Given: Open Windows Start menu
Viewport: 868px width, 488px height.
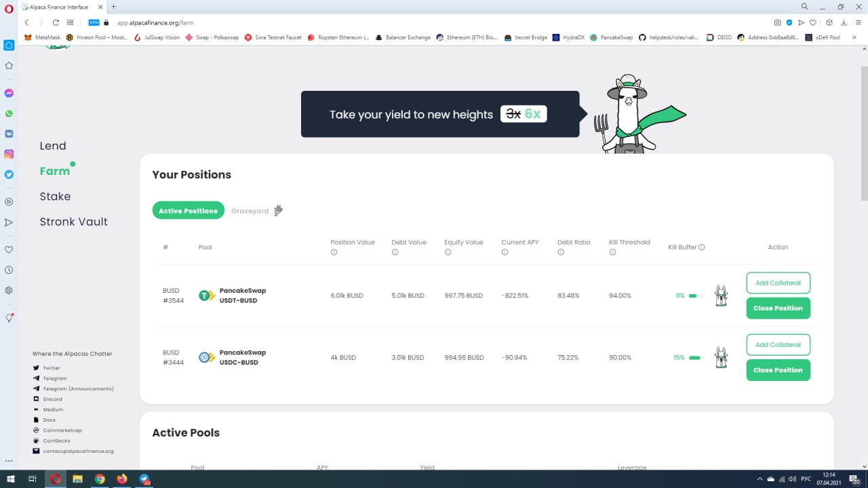Looking at the screenshot, I should [10, 479].
